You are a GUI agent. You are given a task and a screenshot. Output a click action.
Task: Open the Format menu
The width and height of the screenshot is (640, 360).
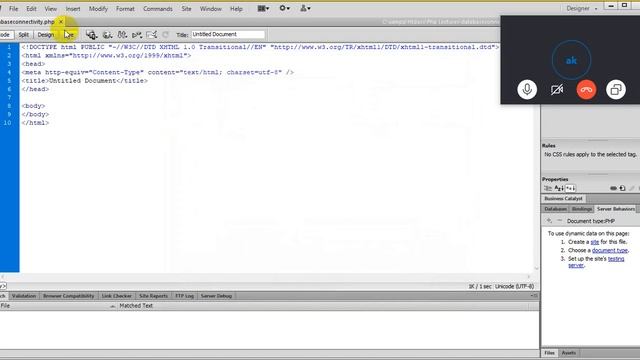pos(125,9)
